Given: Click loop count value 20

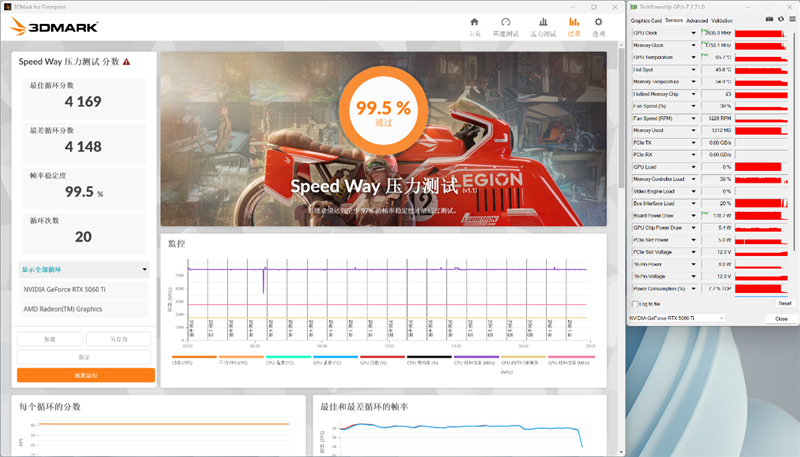Looking at the screenshot, I should [x=83, y=237].
